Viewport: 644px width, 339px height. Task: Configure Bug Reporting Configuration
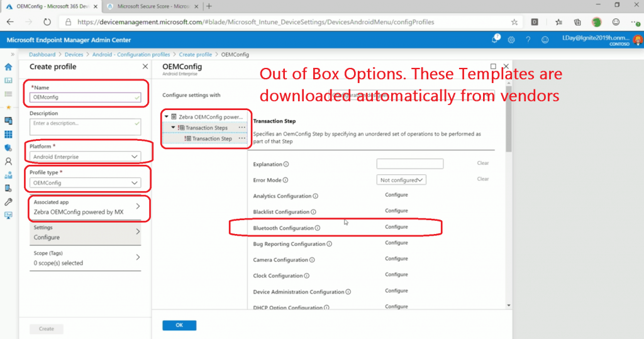(x=396, y=243)
